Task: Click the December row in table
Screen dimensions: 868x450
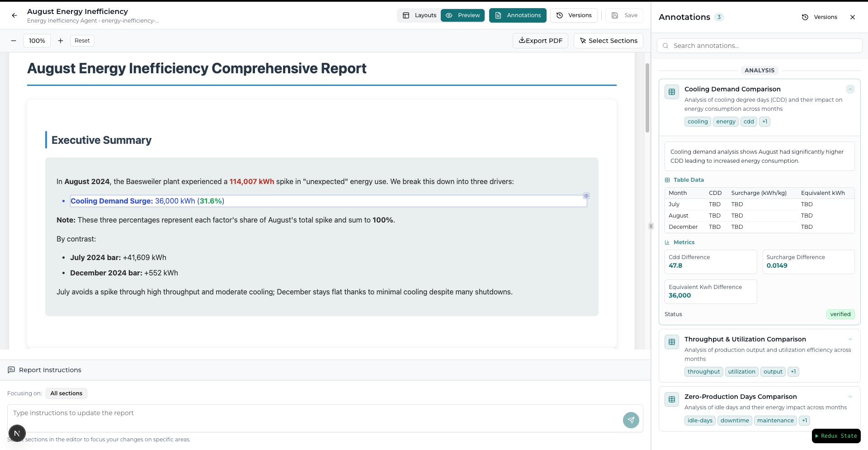Action: click(x=759, y=227)
